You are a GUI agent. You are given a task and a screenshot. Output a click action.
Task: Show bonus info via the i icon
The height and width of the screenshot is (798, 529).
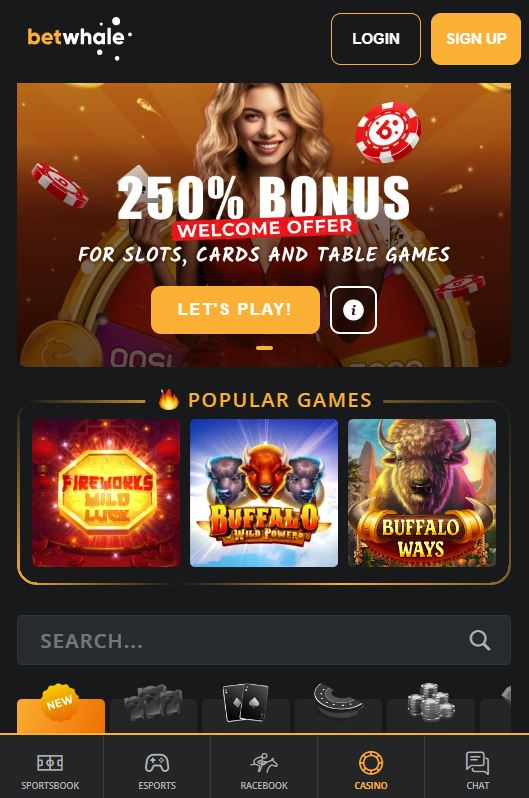tap(353, 310)
